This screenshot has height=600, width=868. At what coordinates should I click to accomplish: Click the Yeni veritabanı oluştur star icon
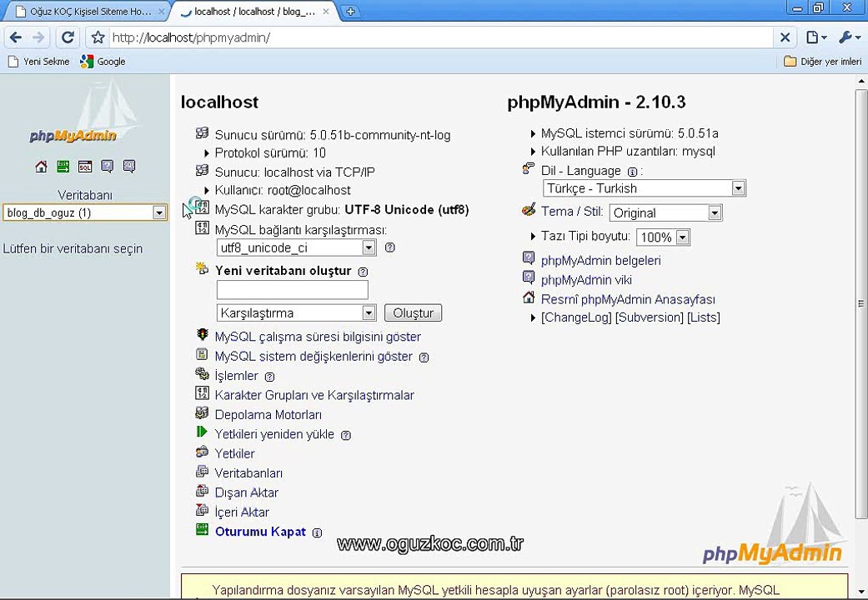(202, 269)
